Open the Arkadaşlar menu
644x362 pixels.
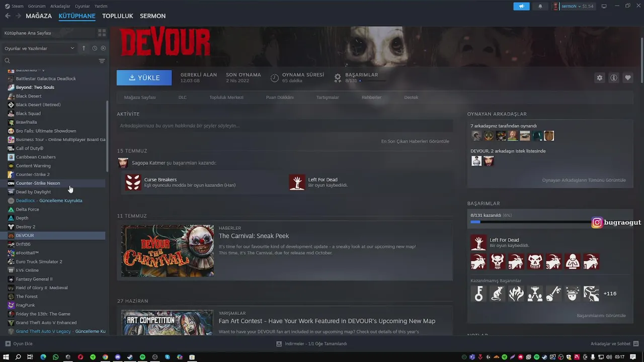[x=60, y=6]
